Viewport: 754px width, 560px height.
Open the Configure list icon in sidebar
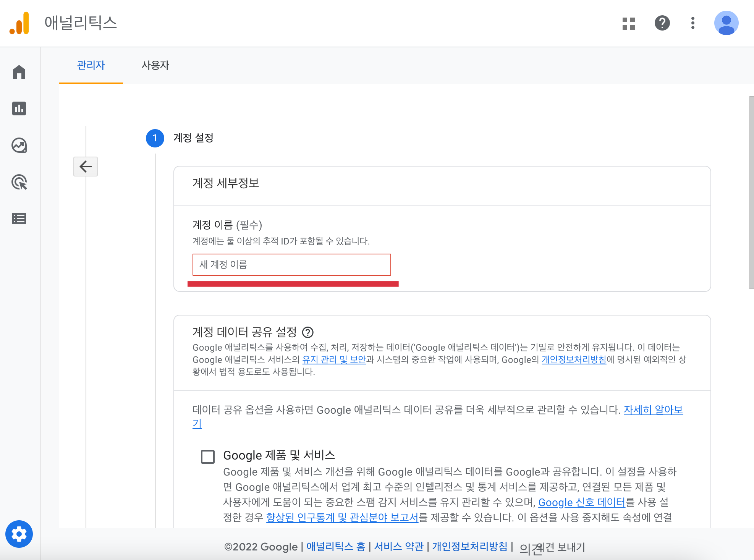pyautogui.click(x=19, y=218)
